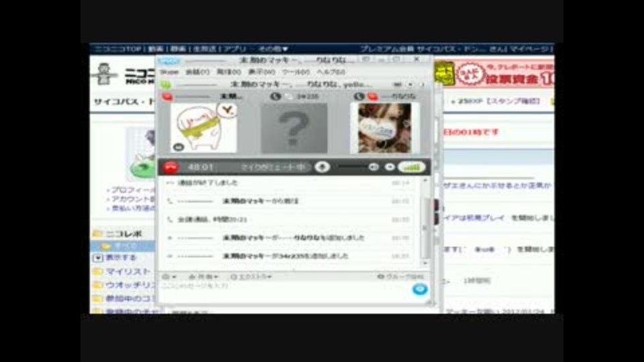
Task: Open the その他 dropdown in the Niconico top bar
Action: pyautogui.click(x=273, y=49)
